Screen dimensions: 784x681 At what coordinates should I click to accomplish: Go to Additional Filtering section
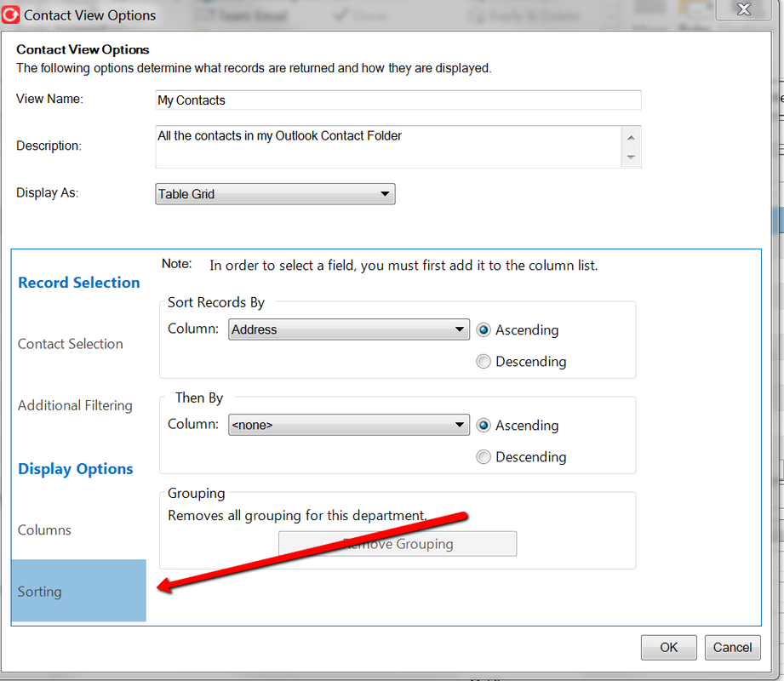coord(75,405)
